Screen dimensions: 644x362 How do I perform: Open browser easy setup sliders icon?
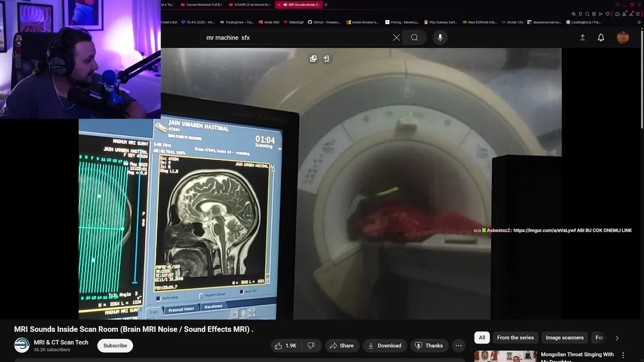(638, 14)
